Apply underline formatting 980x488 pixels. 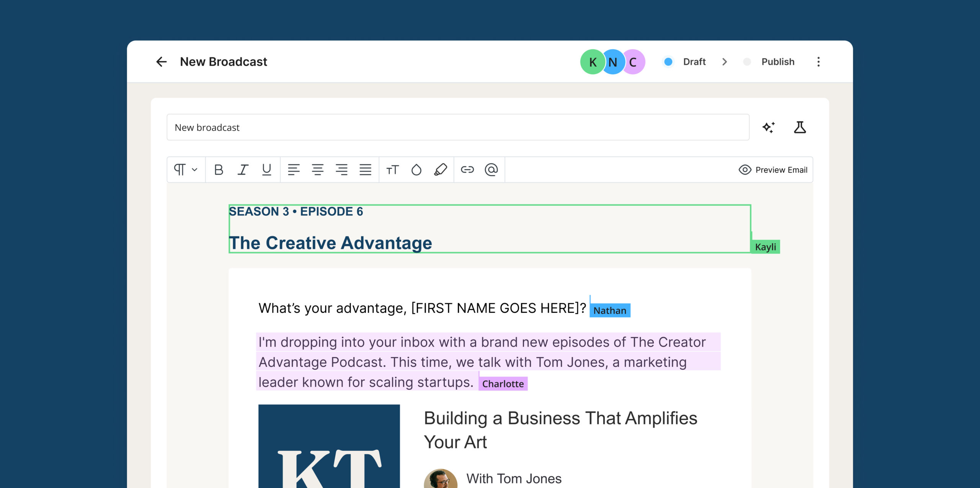point(266,170)
